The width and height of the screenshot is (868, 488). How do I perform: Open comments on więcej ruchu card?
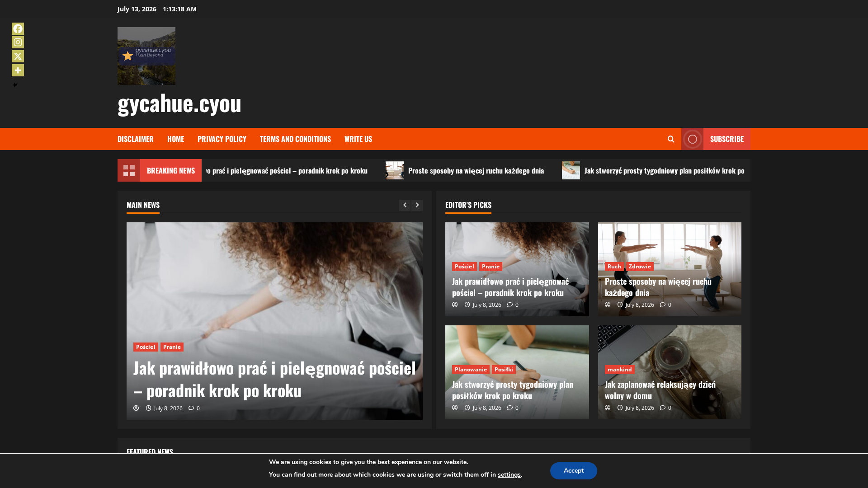pyautogui.click(x=665, y=305)
